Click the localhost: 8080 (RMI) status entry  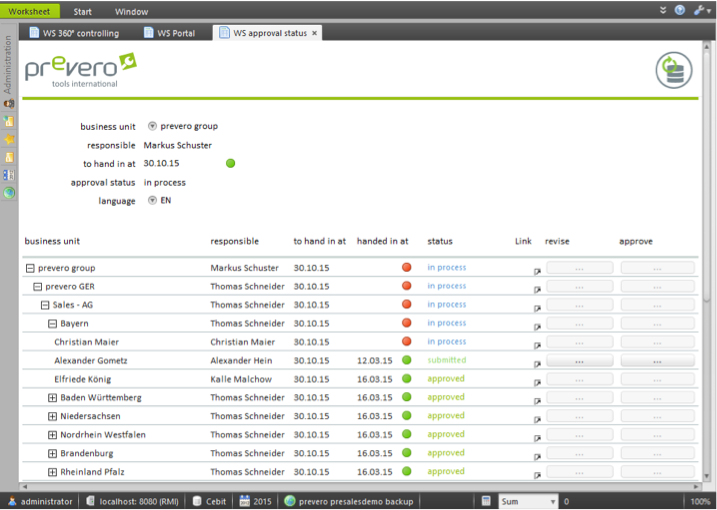139,501
